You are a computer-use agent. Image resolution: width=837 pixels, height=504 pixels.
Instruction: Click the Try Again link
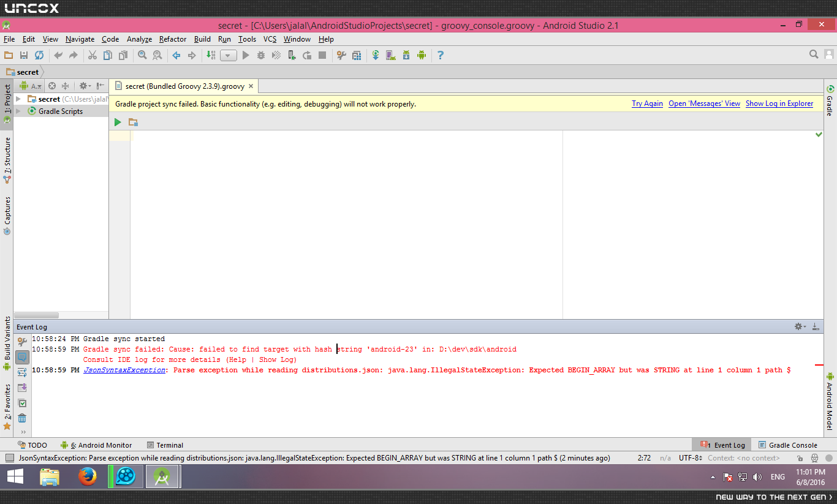click(x=647, y=104)
